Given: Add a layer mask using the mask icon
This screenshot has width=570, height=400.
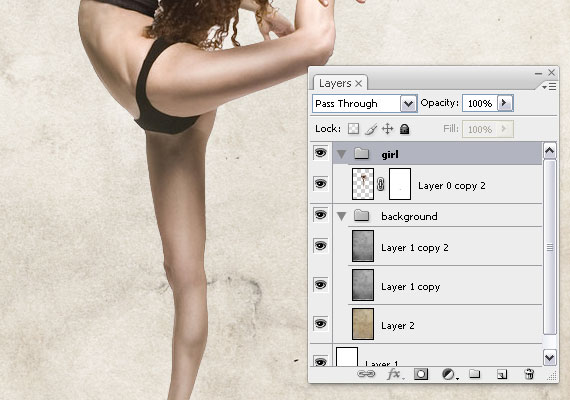Looking at the screenshot, I should pyautogui.click(x=421, y=374).
